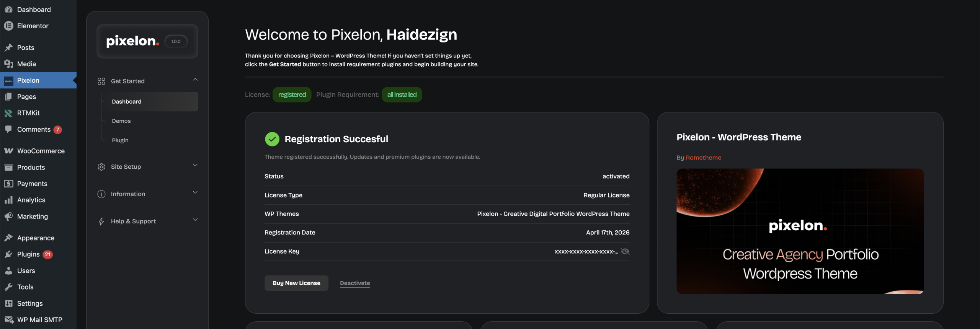Click the WP Mail SMTP envelope icon
Viewport: 980px width, 329px height.
click(8, 320)
